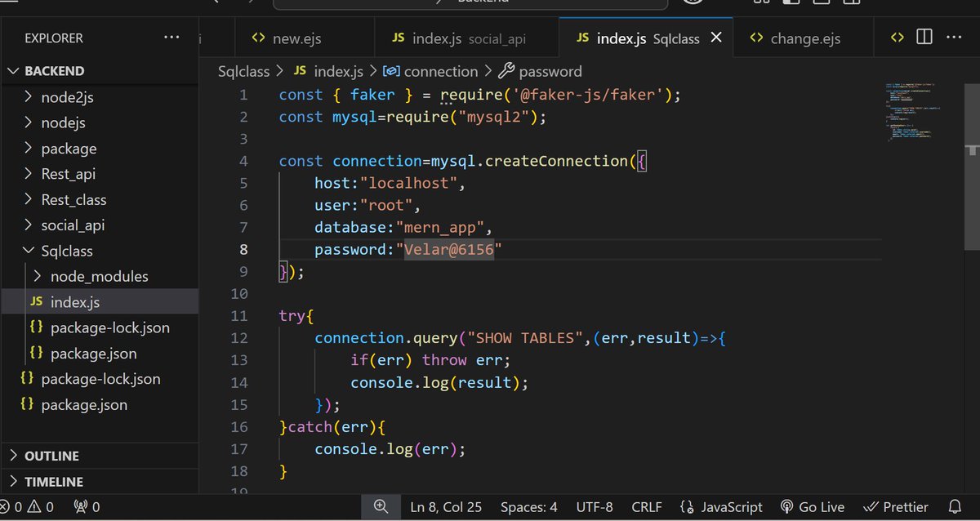Close the index.js Sqlclass tab
Viewport: 980px width, 521px height.
pos(716,38)
